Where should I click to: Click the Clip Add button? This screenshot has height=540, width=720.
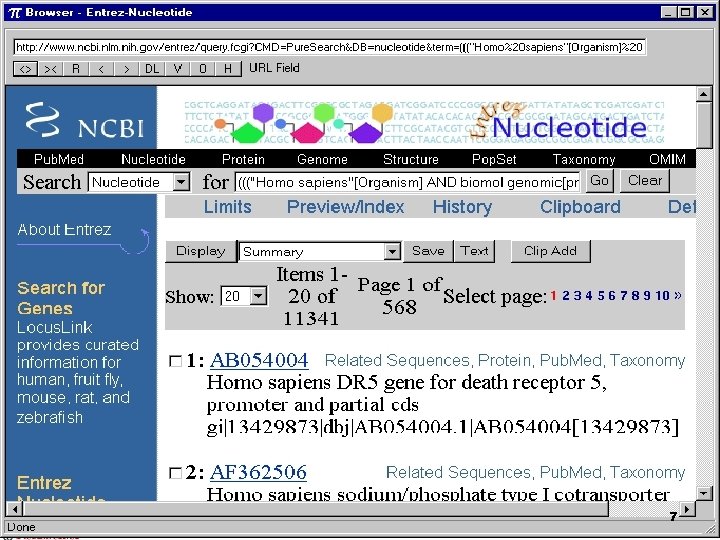(x=550, y=251)
